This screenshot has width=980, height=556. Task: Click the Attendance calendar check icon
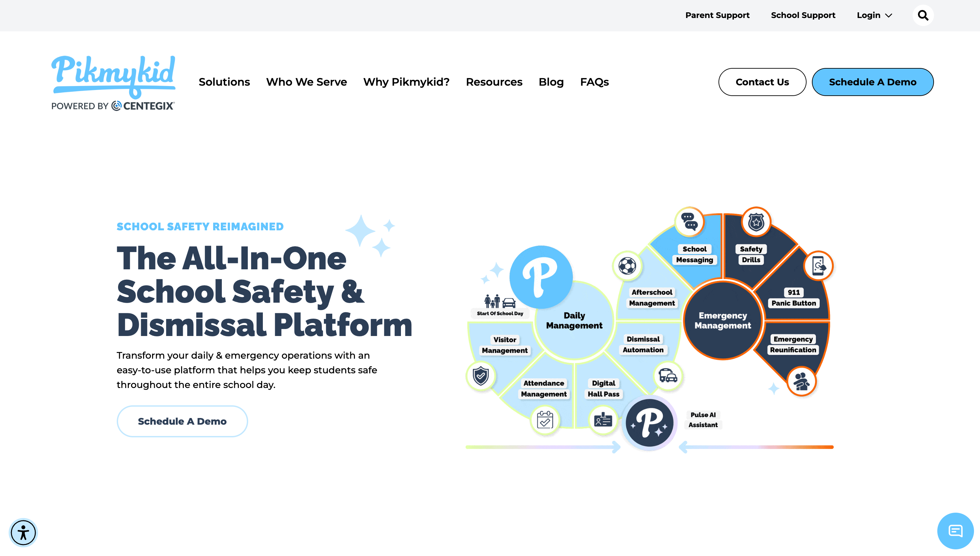click(545, 420)
